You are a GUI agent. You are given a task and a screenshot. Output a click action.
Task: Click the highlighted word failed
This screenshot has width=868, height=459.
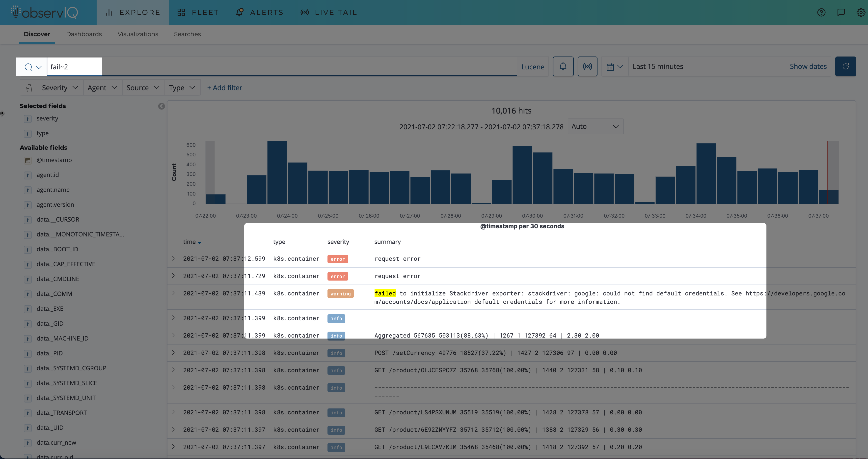click(x=385, y=293)
